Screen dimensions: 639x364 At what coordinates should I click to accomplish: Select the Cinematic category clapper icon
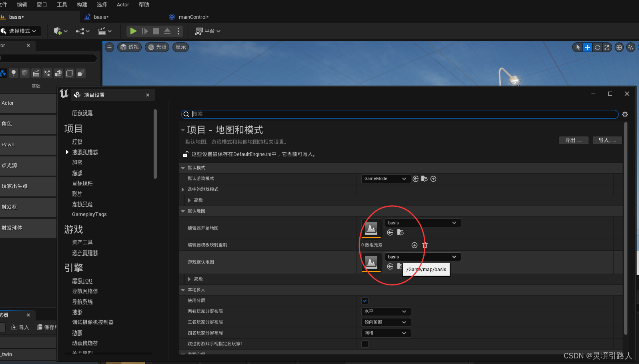[36, 73]
